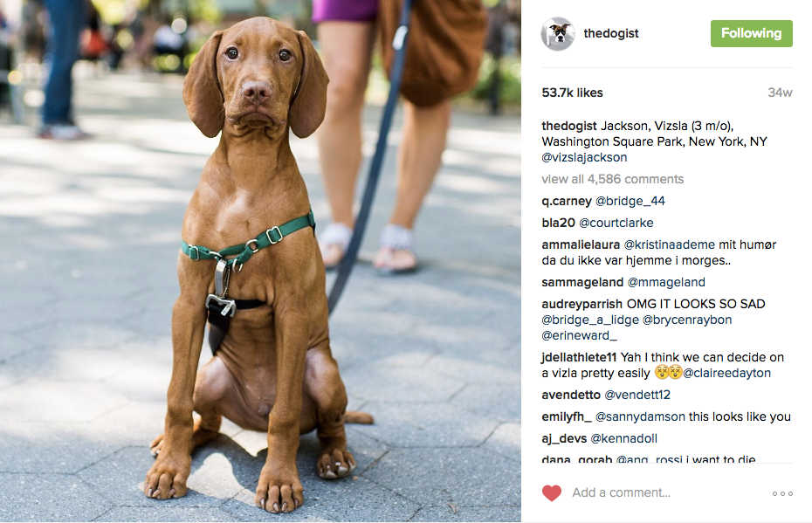The width and height of the screenshot is (812, 523).
Task: Open q.carney commenter profile
Action: [567, 201]
